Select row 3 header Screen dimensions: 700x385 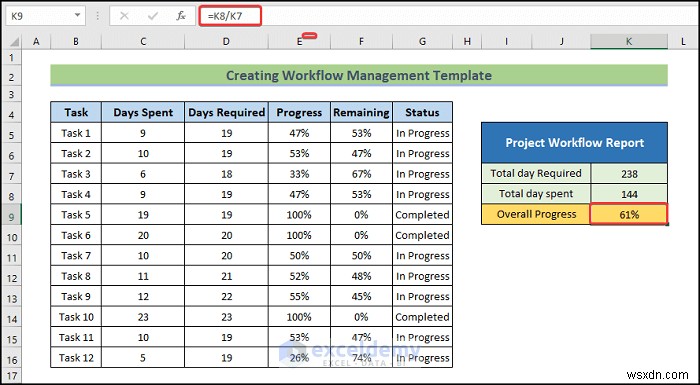coord(11,94)
